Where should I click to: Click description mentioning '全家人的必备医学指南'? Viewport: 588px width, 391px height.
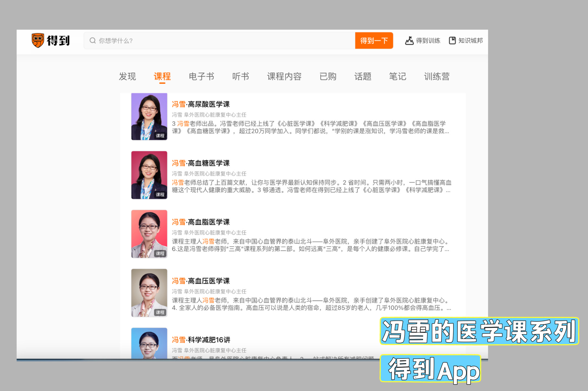pos(311,304)
